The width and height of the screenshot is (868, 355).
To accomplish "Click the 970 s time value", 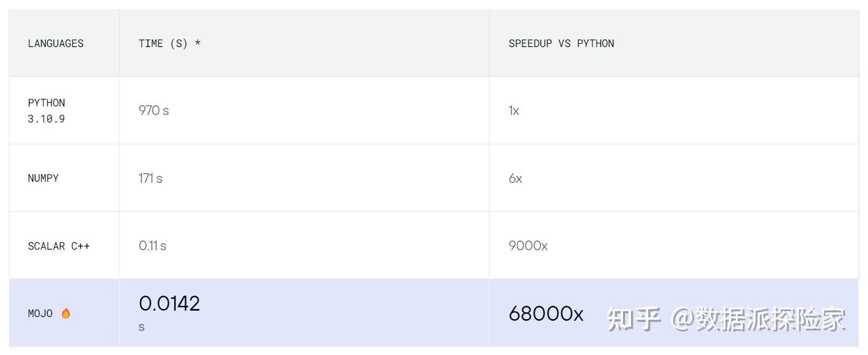I will [x=154, y=111].
